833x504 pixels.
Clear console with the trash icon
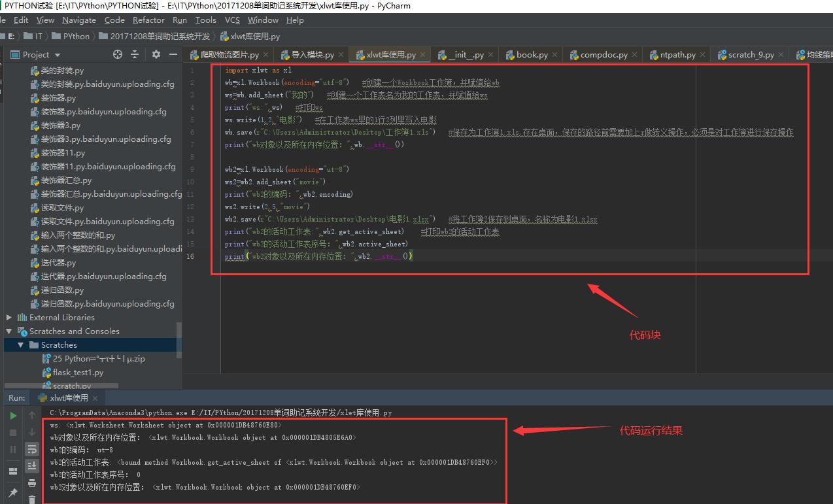(31, 499)
